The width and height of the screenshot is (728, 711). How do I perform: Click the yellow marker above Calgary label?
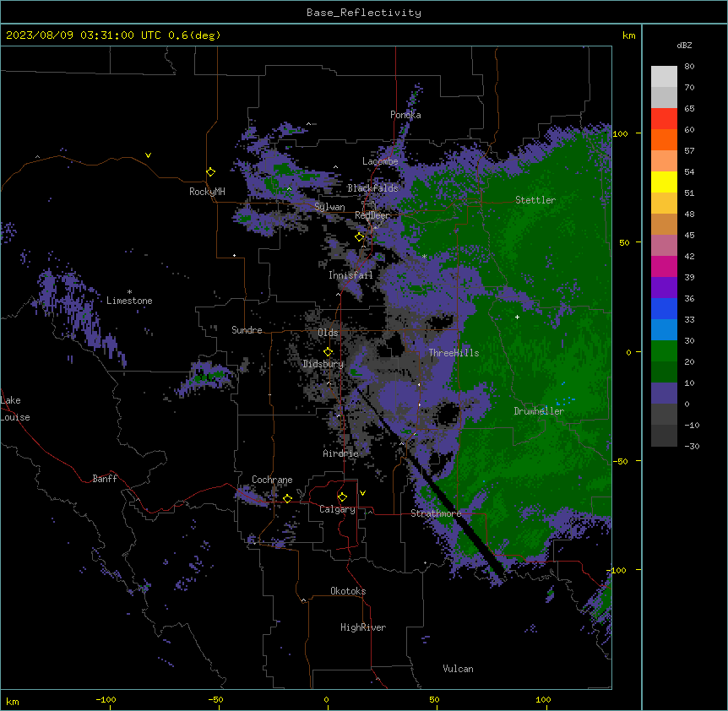tap(342, 497)
